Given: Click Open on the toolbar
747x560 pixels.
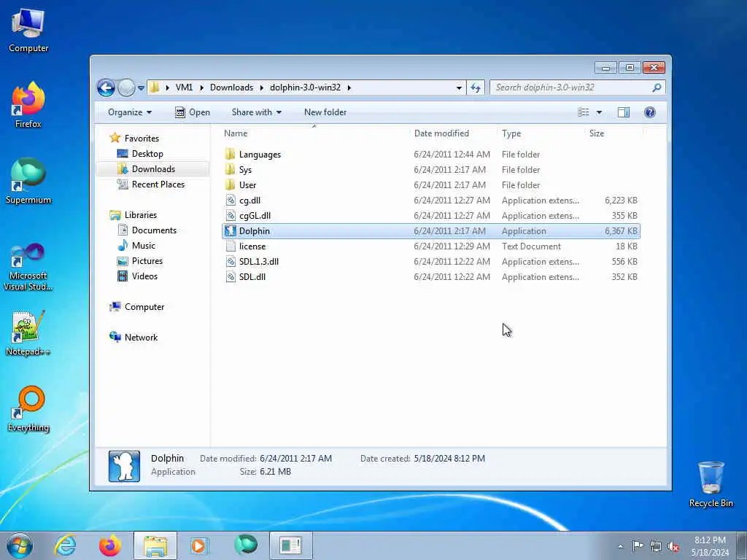Looking at the screenshot, I should pos(193,112).
